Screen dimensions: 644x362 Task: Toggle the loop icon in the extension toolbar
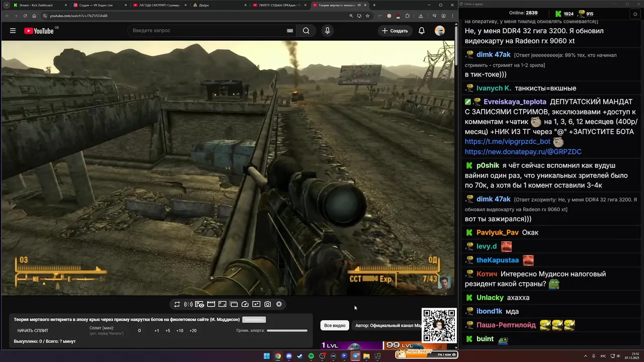click(177, 304)
